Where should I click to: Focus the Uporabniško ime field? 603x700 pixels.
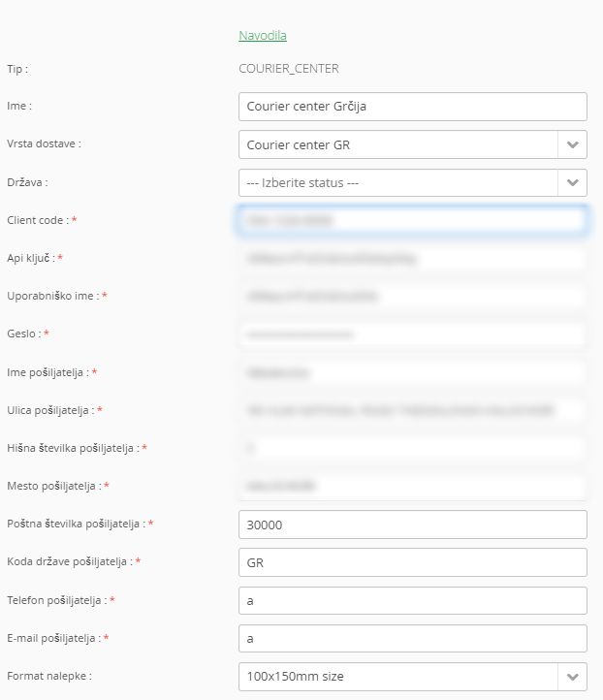click(x=412, y=296)
